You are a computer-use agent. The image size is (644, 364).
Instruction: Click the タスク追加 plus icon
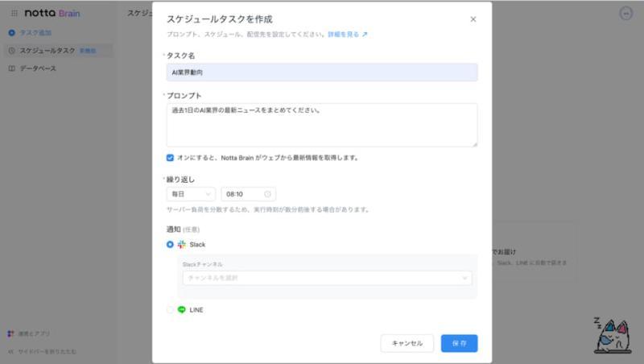(x=12, y=33)
